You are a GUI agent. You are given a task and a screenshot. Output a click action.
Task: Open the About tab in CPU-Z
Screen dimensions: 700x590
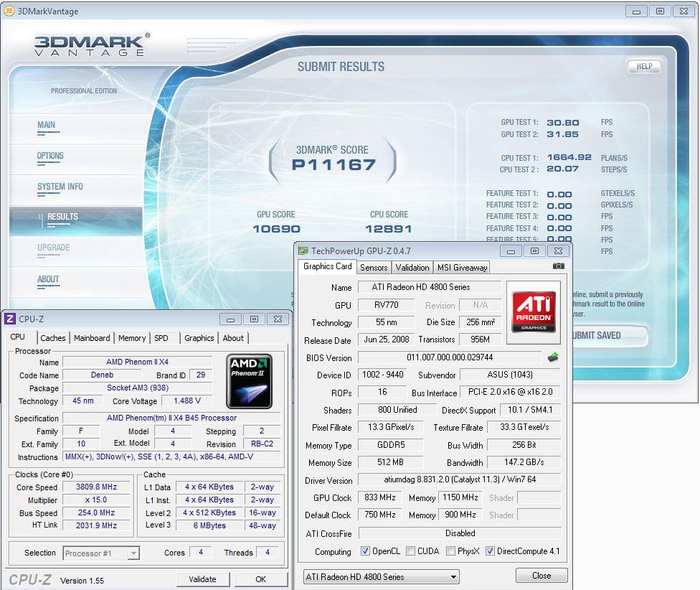tap(233, 338)
